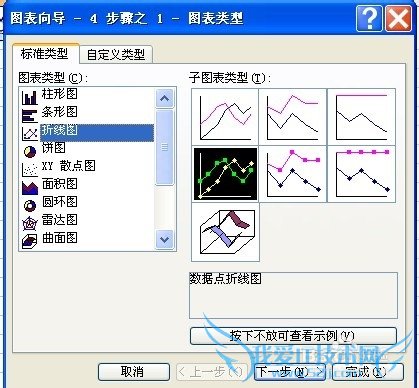The image size is (419, 388).
Task: Click the 完成 button
Action: point(368,371)
